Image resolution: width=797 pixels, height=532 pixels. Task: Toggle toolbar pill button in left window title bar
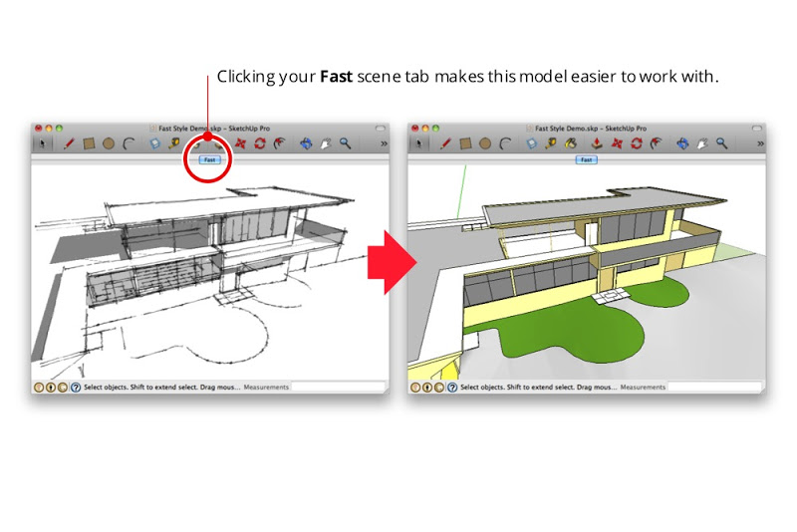pyautogui.click(x=381, y=129)
